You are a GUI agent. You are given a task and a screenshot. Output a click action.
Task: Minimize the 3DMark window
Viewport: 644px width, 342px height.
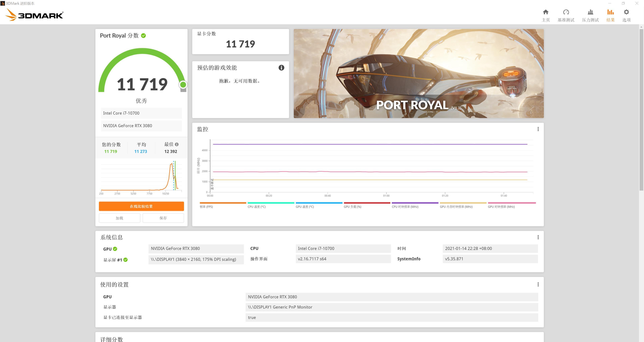pyautogui.click(x=609, y=4)
